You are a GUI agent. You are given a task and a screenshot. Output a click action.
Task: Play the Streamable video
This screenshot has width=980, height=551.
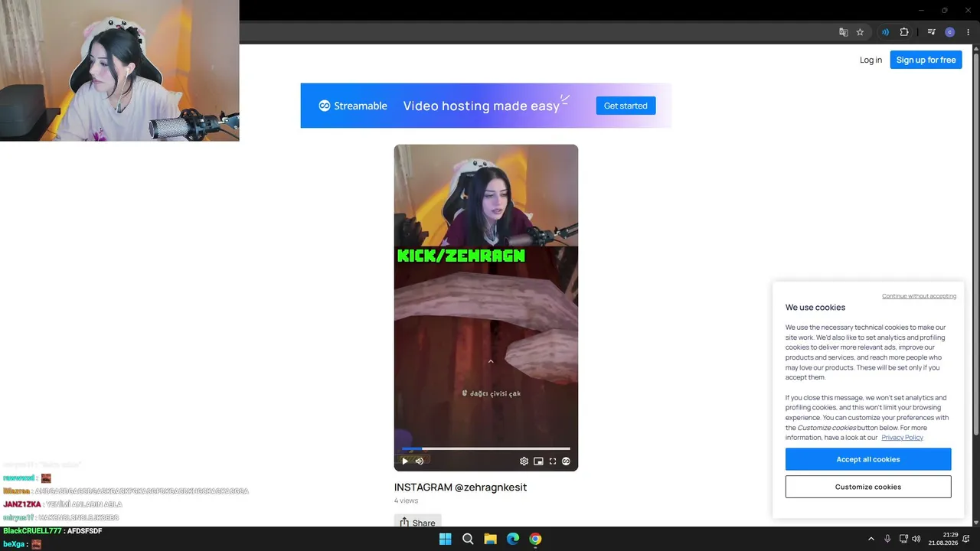(405, 461)
